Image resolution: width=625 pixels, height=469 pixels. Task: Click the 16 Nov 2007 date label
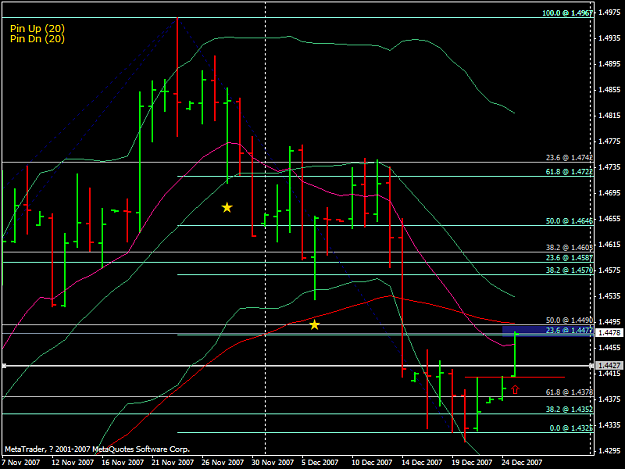pos(122,462)
